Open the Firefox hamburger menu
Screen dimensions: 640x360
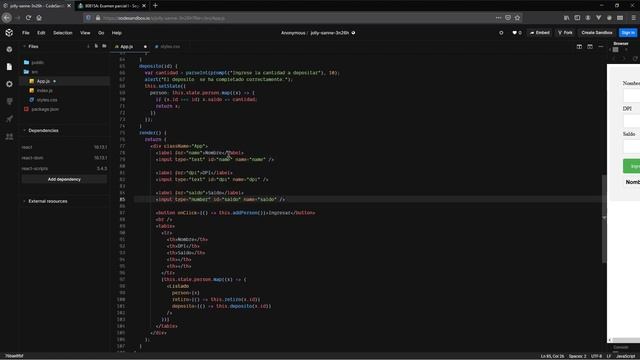(x=633, y=18)
